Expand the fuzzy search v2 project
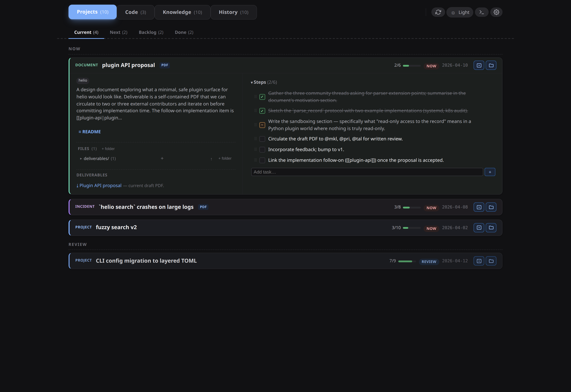 pos(116,227)
